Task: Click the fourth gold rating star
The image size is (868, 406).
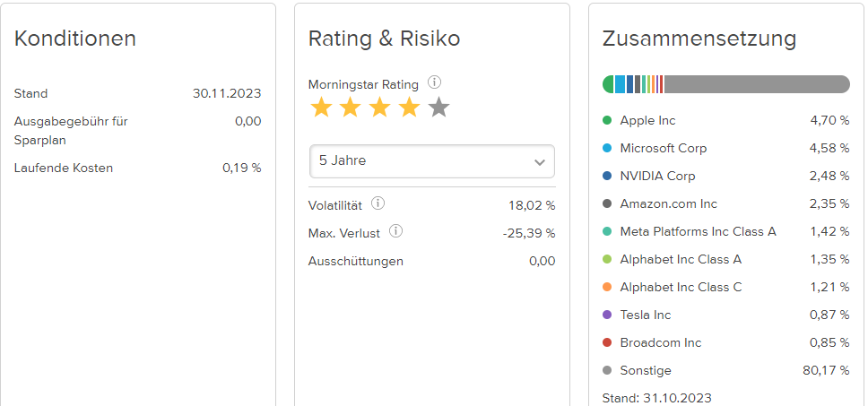Action: pos(409,108)
